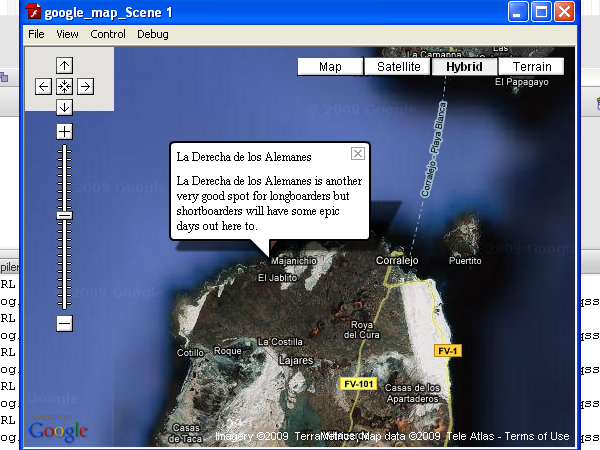Viewport: 600px width, 450px height.
Task: Click the La Costilla label
Action: (x=280, y=342)
